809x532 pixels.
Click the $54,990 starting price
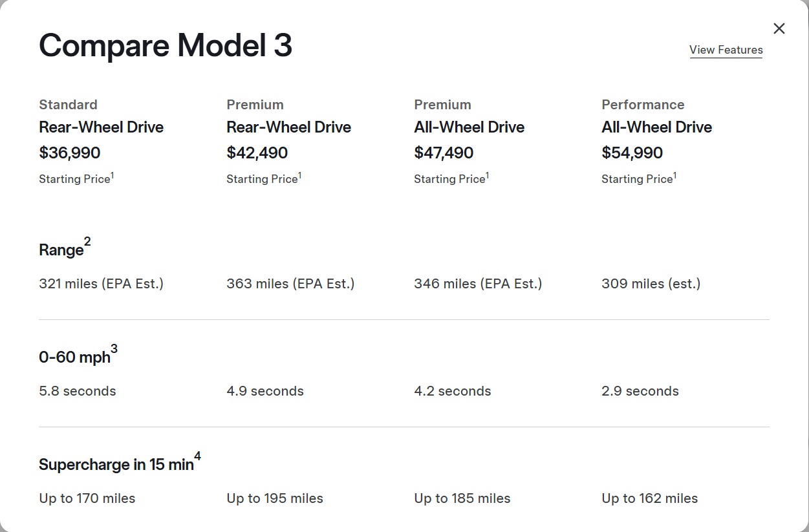632,153
